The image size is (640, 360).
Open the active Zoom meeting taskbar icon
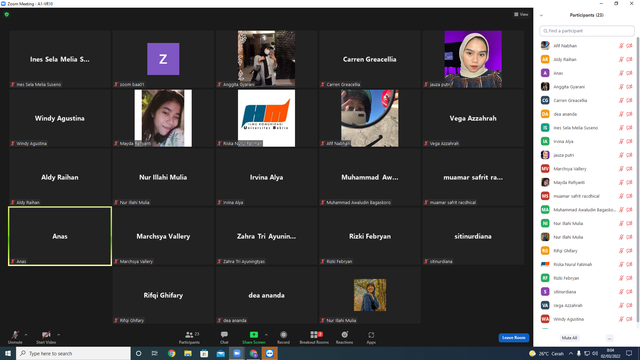pos(237,353)
